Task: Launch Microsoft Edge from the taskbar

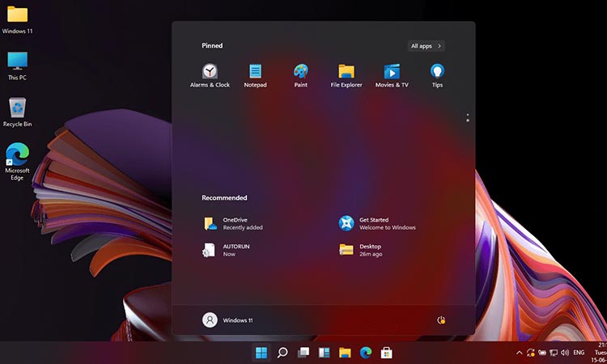Action: coord(366,353)
